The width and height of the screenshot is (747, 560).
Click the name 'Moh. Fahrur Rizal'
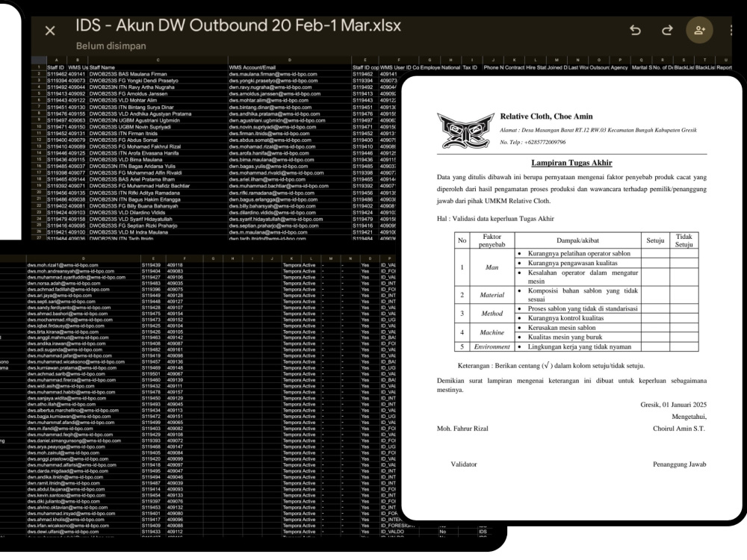click(x=462, y=429)
